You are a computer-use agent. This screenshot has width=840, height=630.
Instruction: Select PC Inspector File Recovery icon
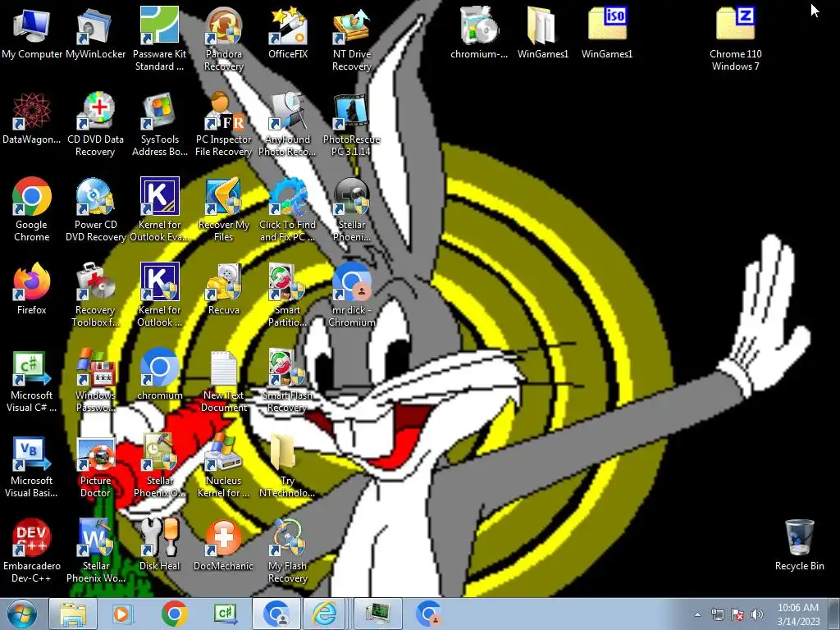(224, 125)
